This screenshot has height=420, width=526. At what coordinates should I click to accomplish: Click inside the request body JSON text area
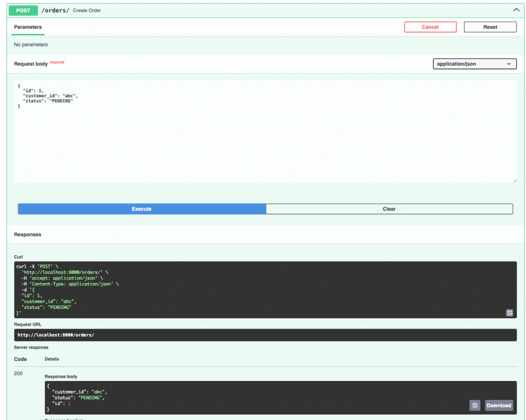[x=266, y=131]
